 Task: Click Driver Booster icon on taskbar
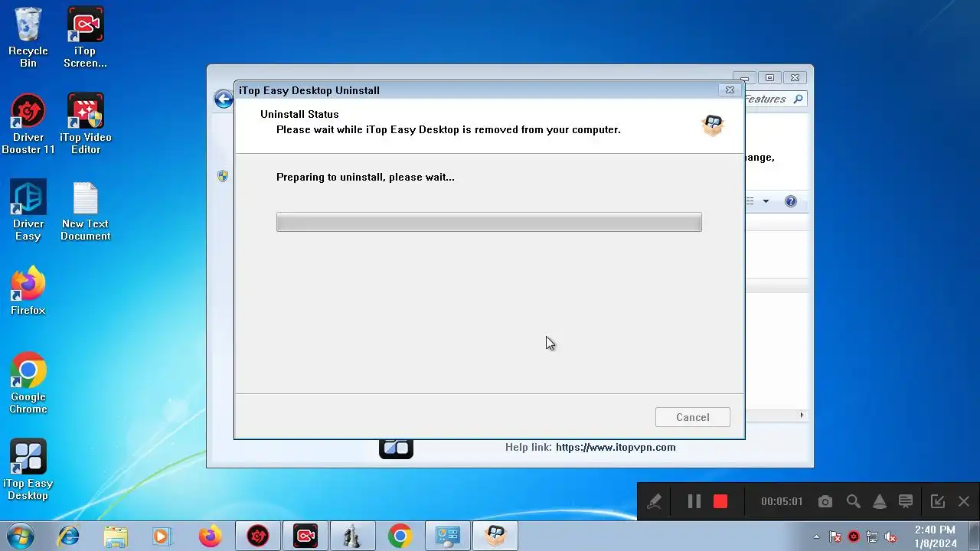258,536
